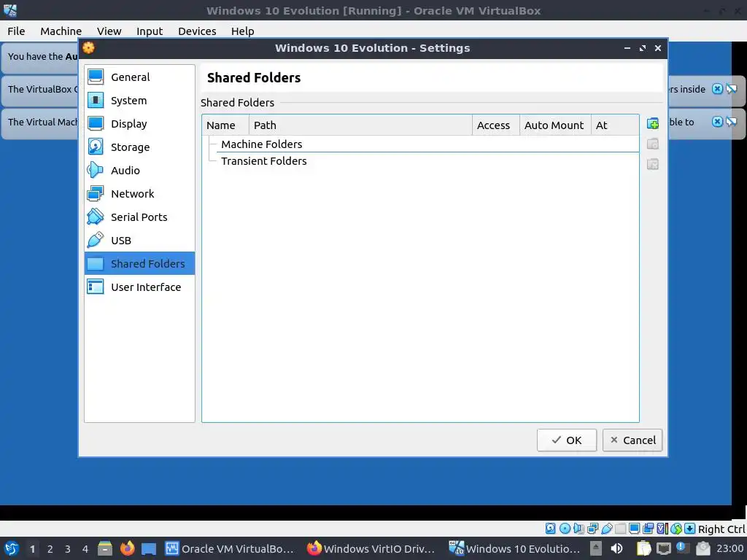Click the wired network tray icon
Screen dimensions: 747x560
pyautogui.click(x=663, y=548)
